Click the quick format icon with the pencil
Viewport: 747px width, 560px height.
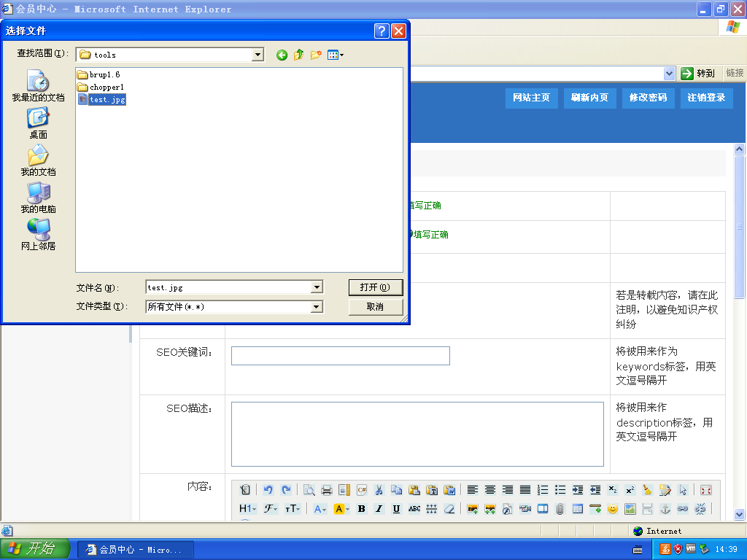tap(665, 489)
